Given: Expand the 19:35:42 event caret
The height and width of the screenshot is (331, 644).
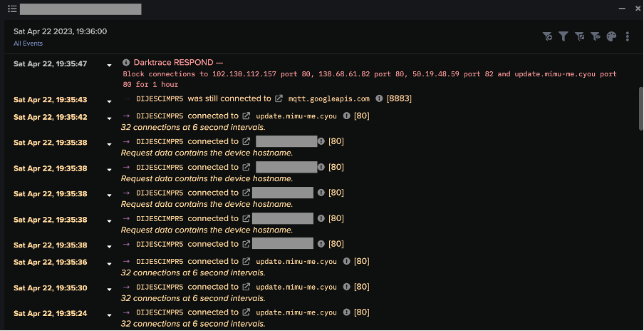Looking at the screenshot, I should pos(109,118).
